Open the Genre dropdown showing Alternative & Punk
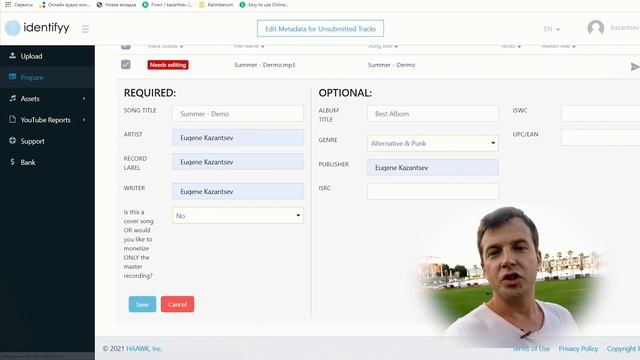This screenshot has width=640, height=360. [433, 143]
